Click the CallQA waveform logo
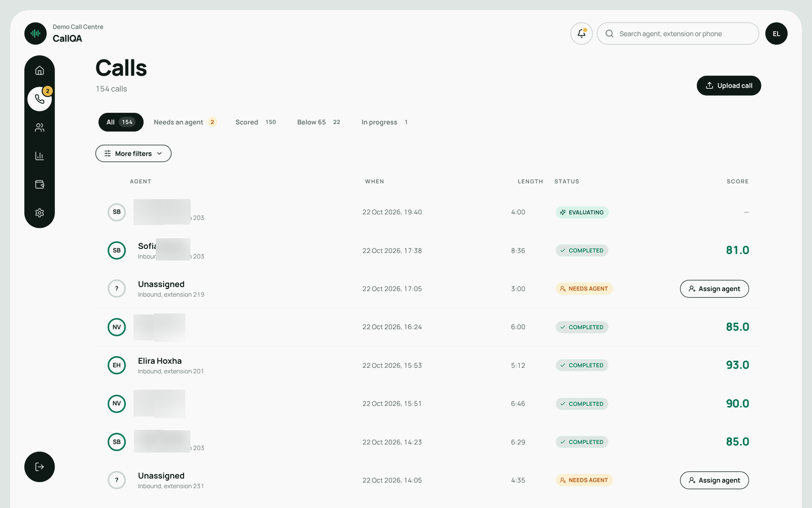 36,34
